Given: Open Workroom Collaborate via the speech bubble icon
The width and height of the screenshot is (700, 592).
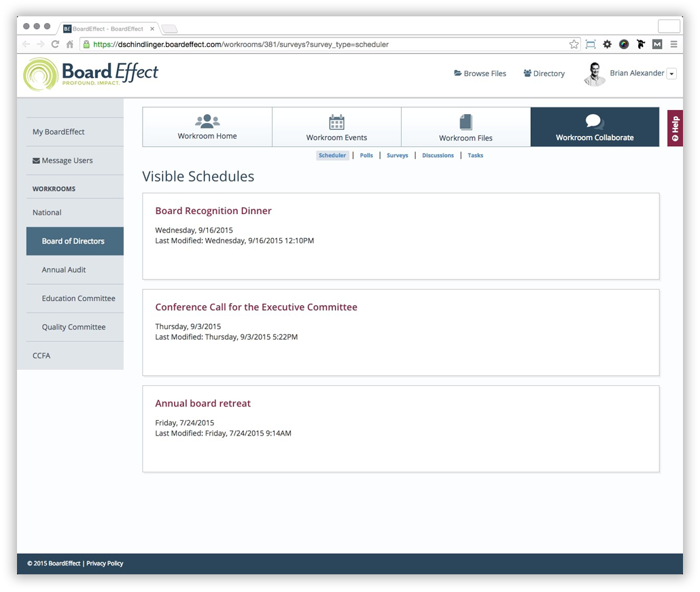Looking at the screenshot, I should [594, 122].
